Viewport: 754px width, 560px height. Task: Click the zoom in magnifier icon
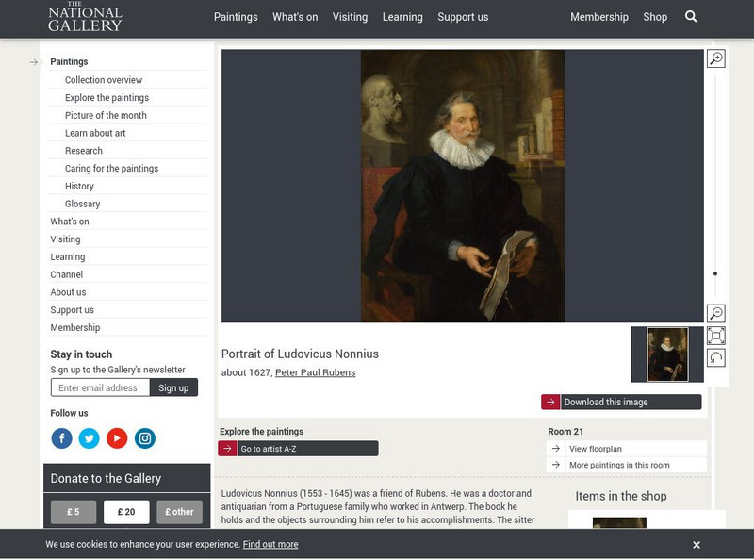[x=716, y=58]
